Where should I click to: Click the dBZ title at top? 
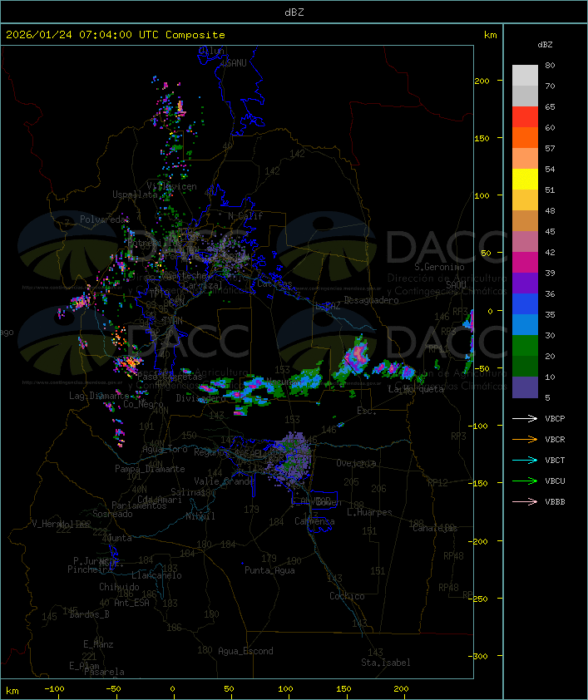(x=294, y=12)
